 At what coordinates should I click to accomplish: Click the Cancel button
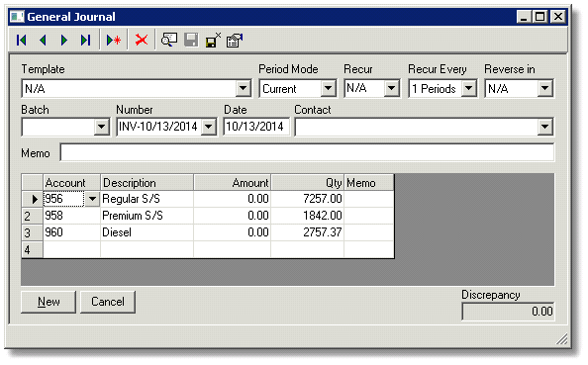tap(108, 302)
